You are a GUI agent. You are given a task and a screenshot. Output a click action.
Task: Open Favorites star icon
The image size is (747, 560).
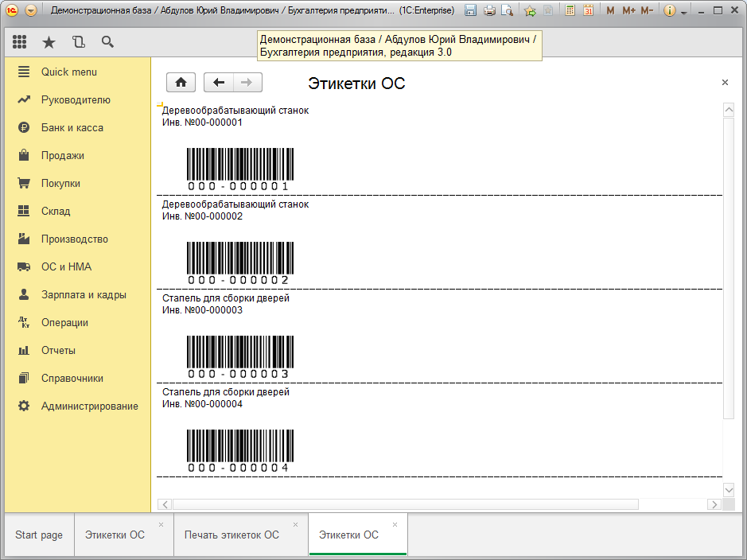coord(49,42)
